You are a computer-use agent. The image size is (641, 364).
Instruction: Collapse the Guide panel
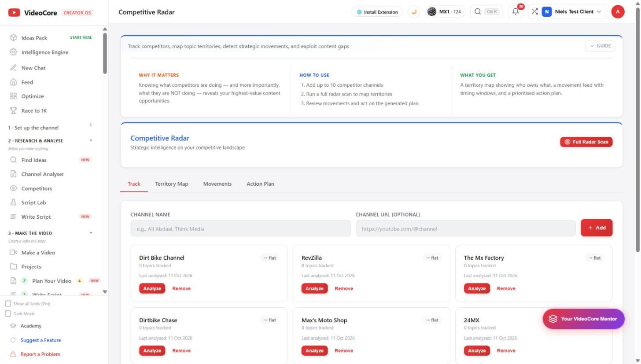coord(600,46)
